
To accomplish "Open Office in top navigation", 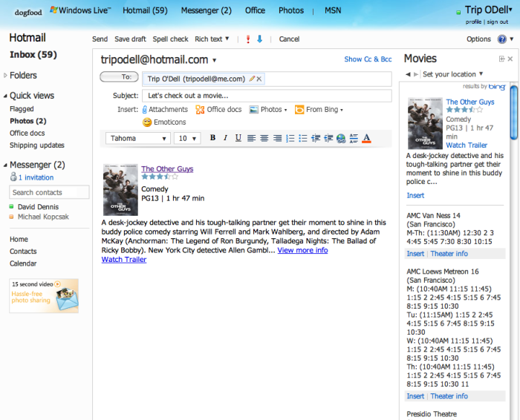I will (x=255, y=10).
